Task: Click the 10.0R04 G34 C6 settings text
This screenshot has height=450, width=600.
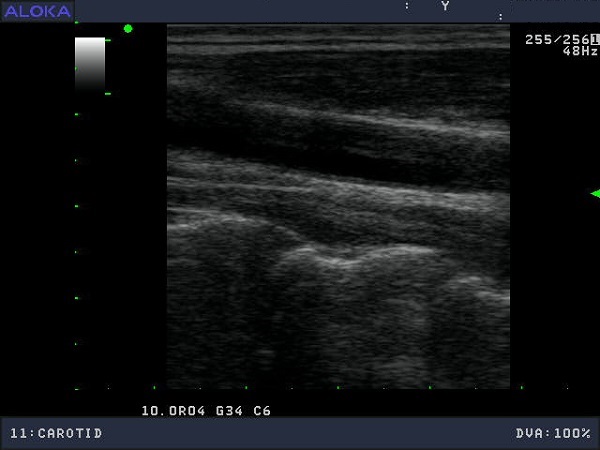Action: pyautogui.click(x=206, y=410)
